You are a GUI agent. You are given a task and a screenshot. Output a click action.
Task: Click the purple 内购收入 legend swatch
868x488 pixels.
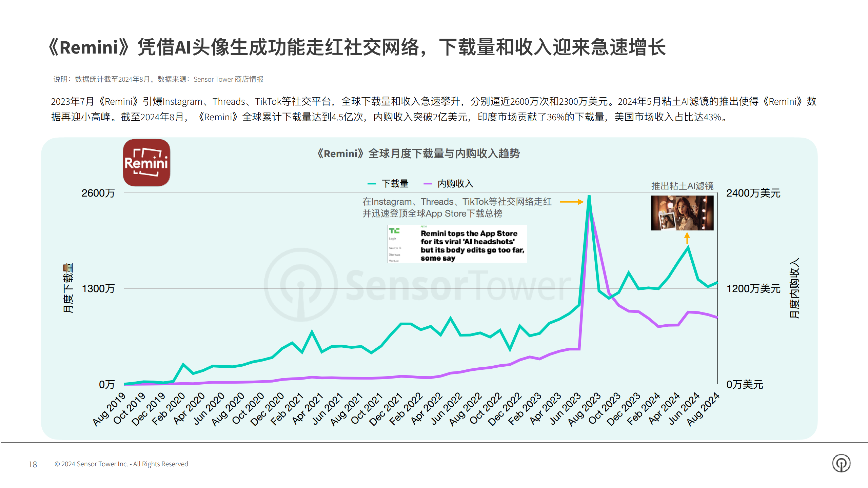point(428,184)
